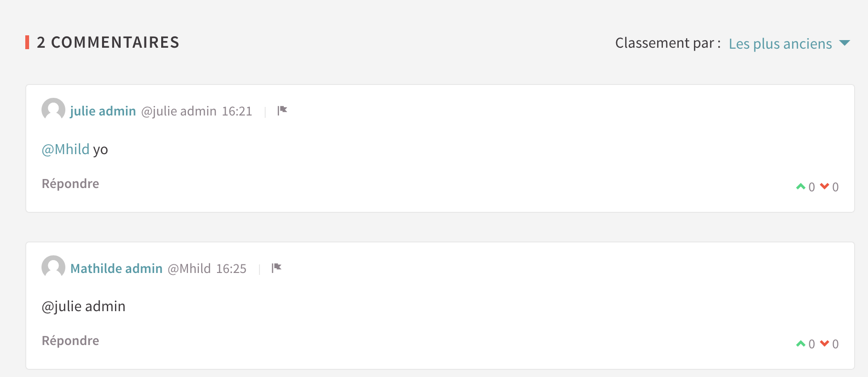The image size is (868, 377).
Task: Click the @julie admin mention in the second comment
Action: 84,306
